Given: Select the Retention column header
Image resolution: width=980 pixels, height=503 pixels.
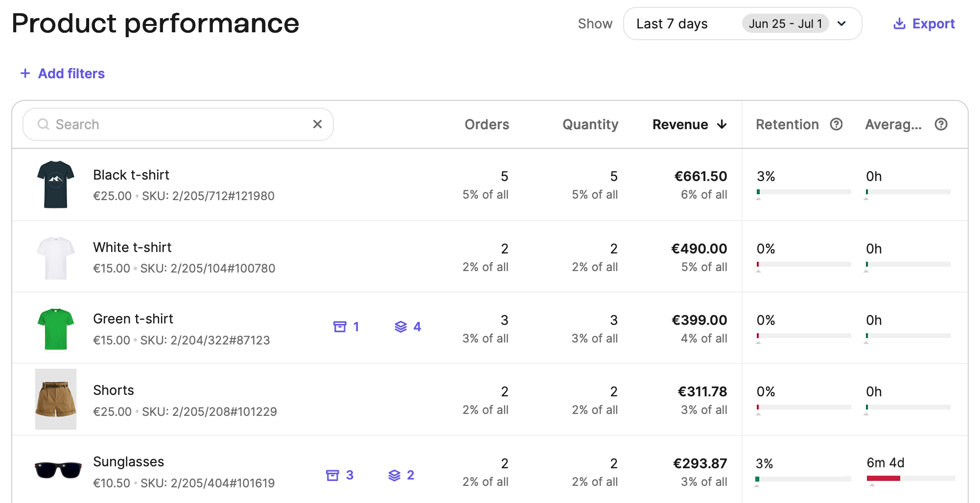Looking at the screenshot, I should coord(787,124).
